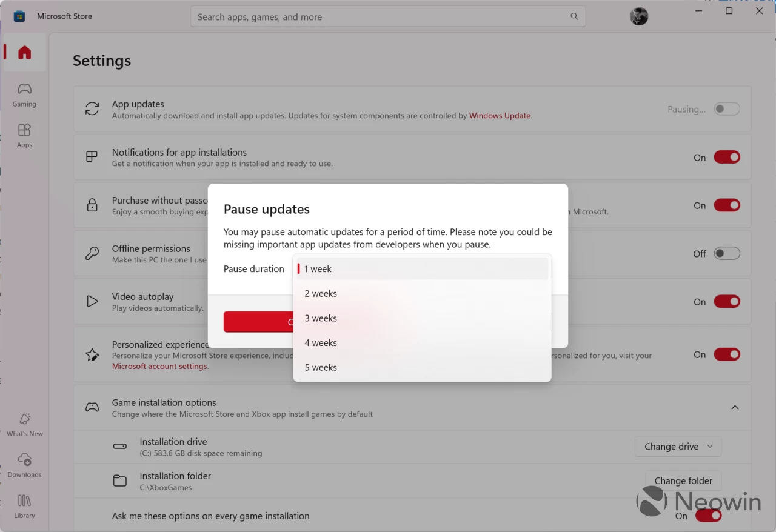
Task: Click the Windows Update link
Action: pyautogui.click(x=500, y=115)
